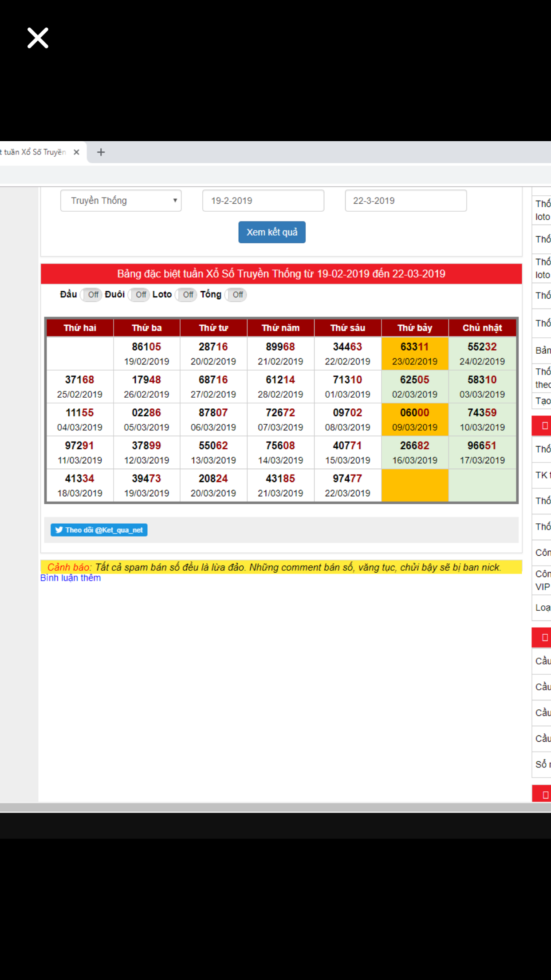The width and height of the screenshot is (551, 980).
Task: Click the Twitter follow @Ket_qua_net button
Action: (x=99, y=530)
